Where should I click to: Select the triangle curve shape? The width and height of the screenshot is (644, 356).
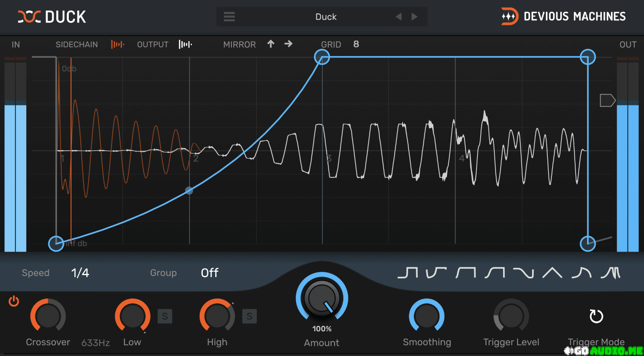click(552, 273)
